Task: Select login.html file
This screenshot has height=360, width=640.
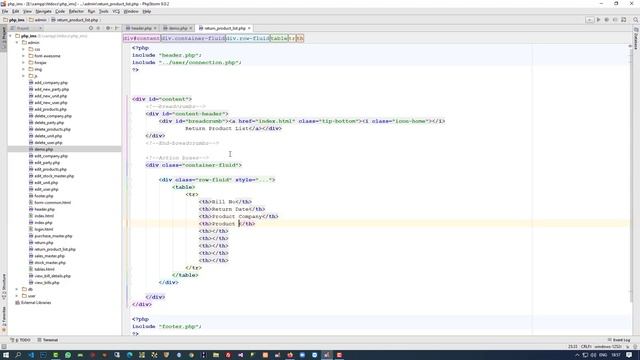Action: click(44, 229)
